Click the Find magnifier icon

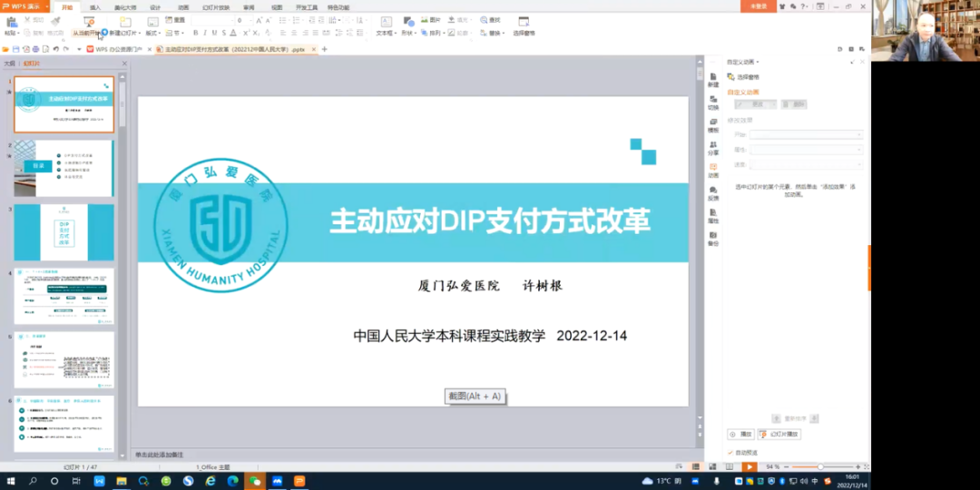point(484,20)
